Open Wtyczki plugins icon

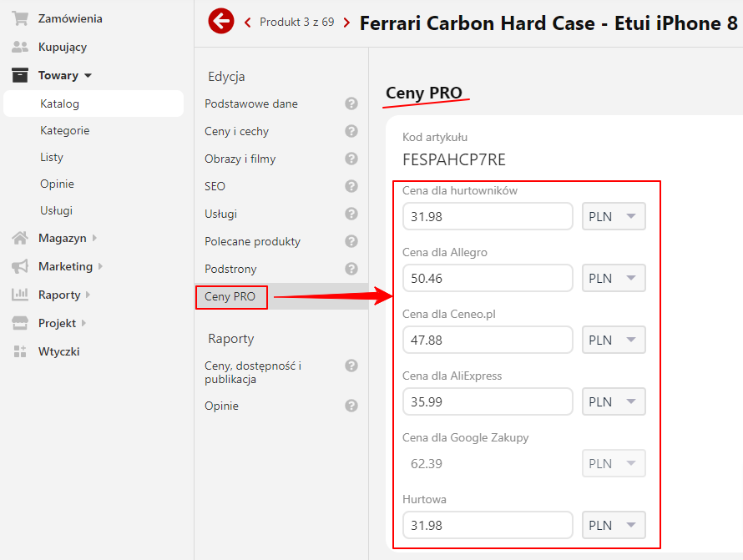pos(20,351)
